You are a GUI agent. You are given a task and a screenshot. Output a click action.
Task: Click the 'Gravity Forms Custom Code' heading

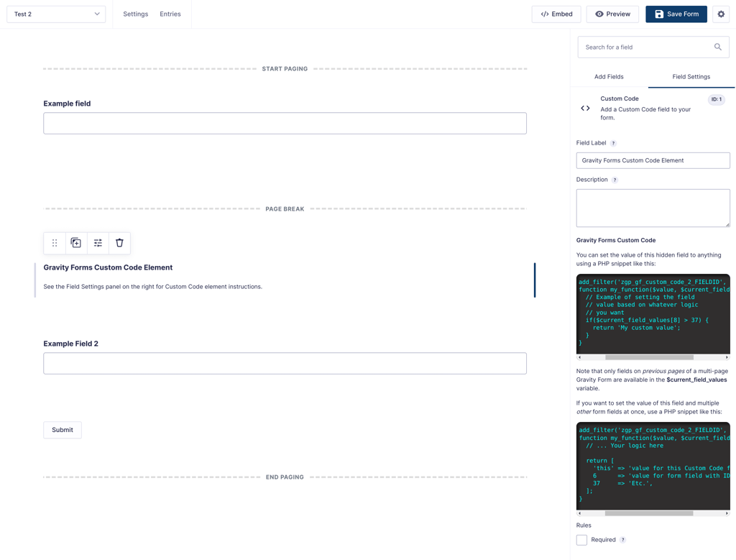point(616,240)
